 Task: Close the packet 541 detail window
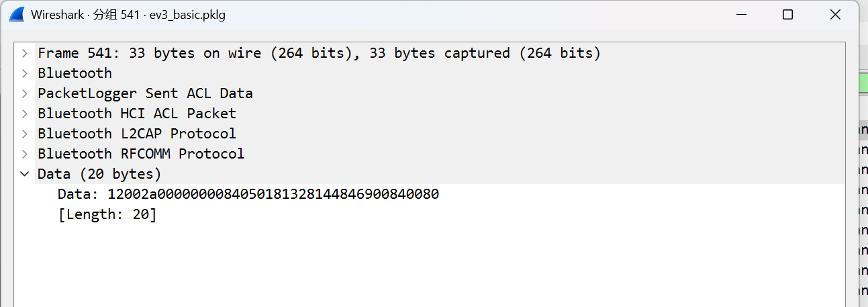tap(835, 14)
